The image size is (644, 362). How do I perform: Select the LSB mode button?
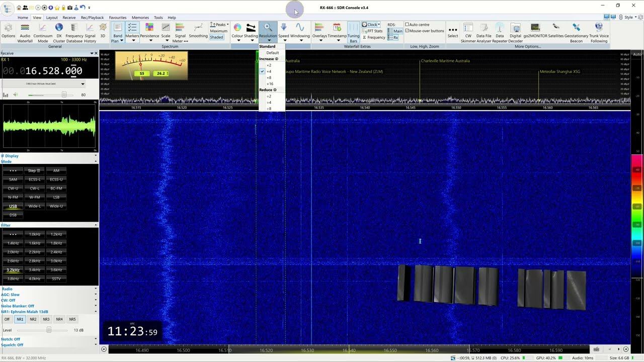click(56, 197)
